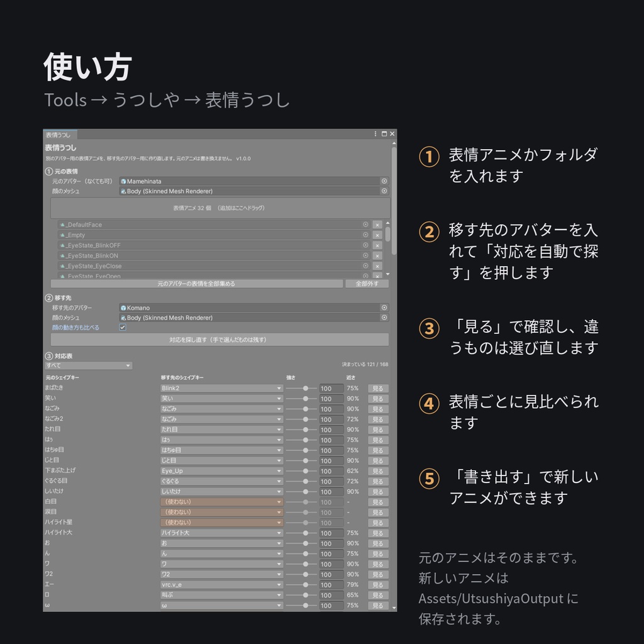Click the 100 strength field for はぅ
644x644 pixels.
[331, 440]
